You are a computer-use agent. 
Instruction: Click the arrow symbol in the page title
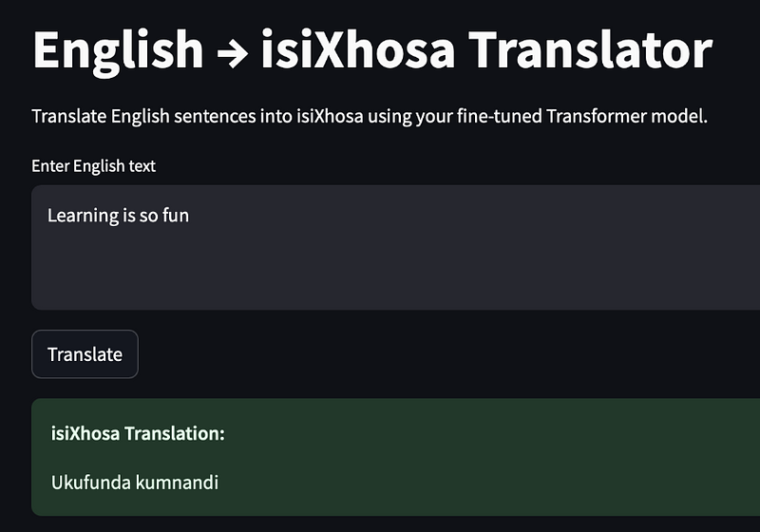[232, 51]
